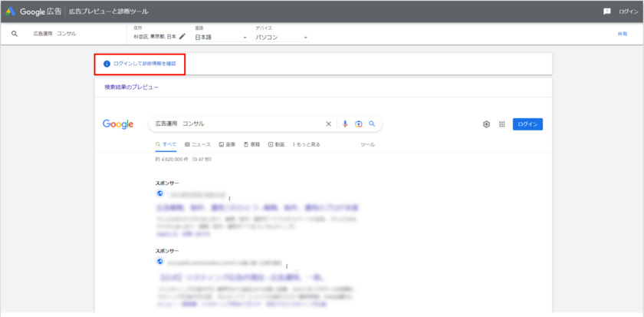Click the blue ログイン button in preview
The image size is (644, 317).
527,124
